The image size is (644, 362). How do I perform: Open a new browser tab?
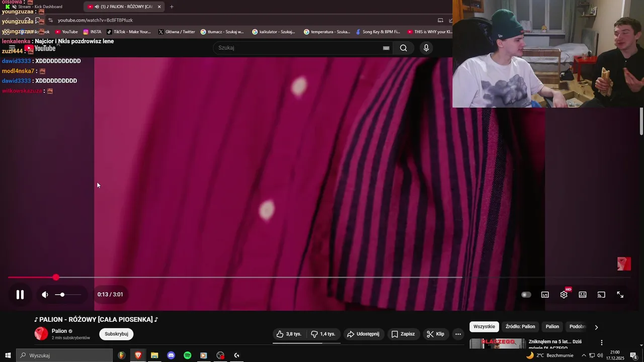172,7
